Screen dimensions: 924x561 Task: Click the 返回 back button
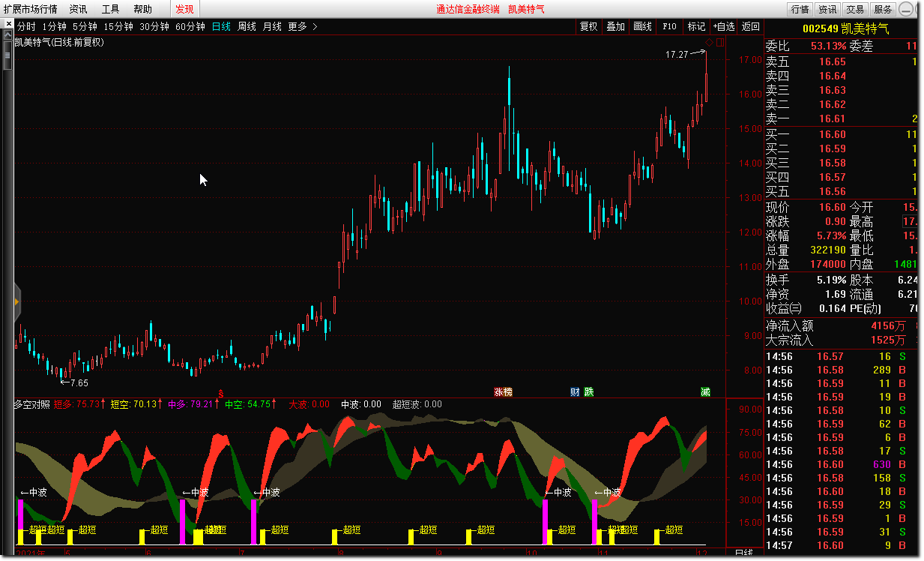tap(750, 26)
